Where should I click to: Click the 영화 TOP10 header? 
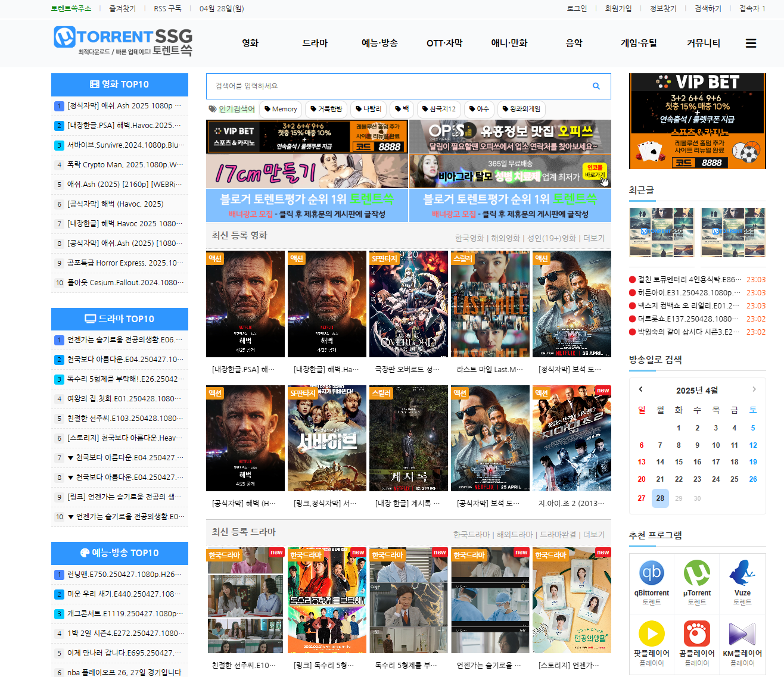pos(120,85)
